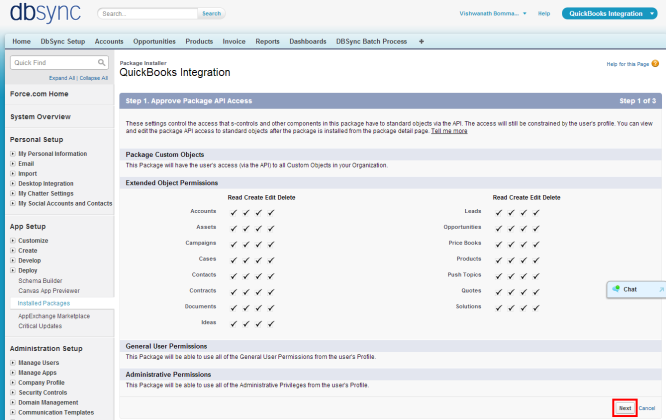Expand the Customize tree node
666x420 pixels.
(x=13, y=240)
